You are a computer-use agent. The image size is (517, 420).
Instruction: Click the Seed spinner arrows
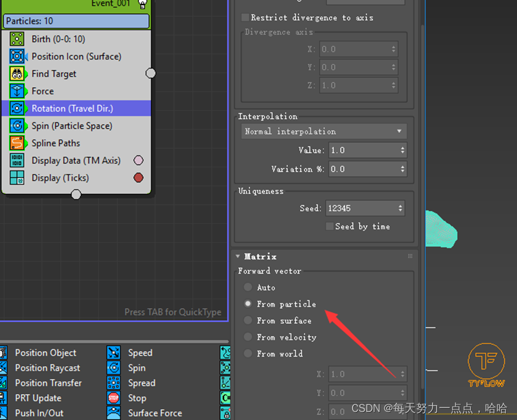tap(400, 208)
